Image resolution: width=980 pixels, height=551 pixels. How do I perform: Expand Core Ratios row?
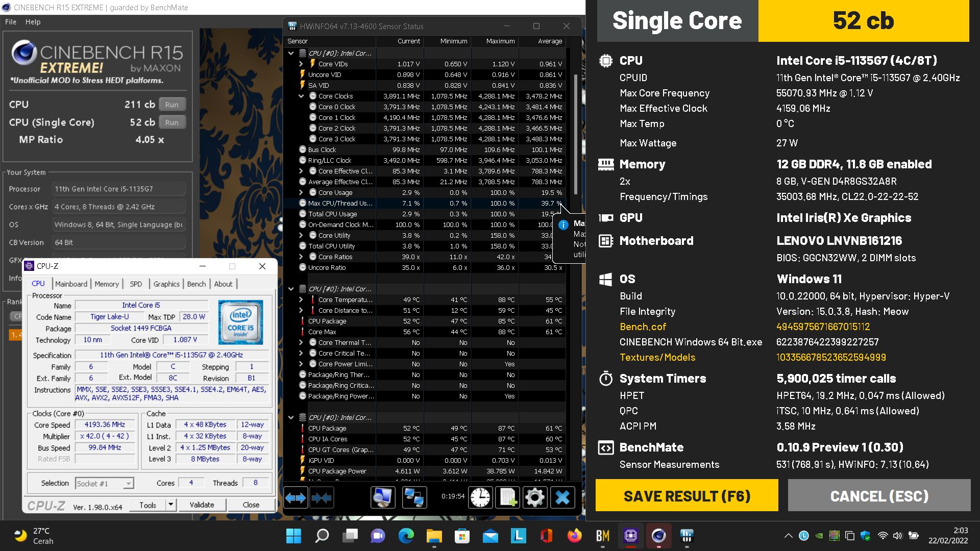point(301,257)
